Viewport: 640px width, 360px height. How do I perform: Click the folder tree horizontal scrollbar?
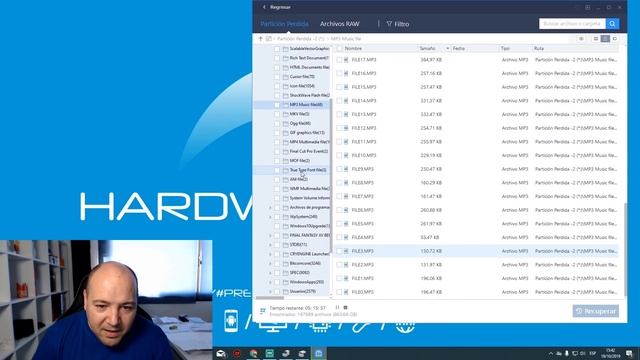(269, 298)
